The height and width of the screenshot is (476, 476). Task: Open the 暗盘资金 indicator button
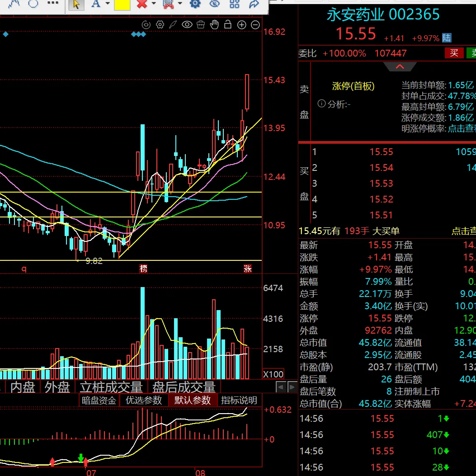coord(99,401)
